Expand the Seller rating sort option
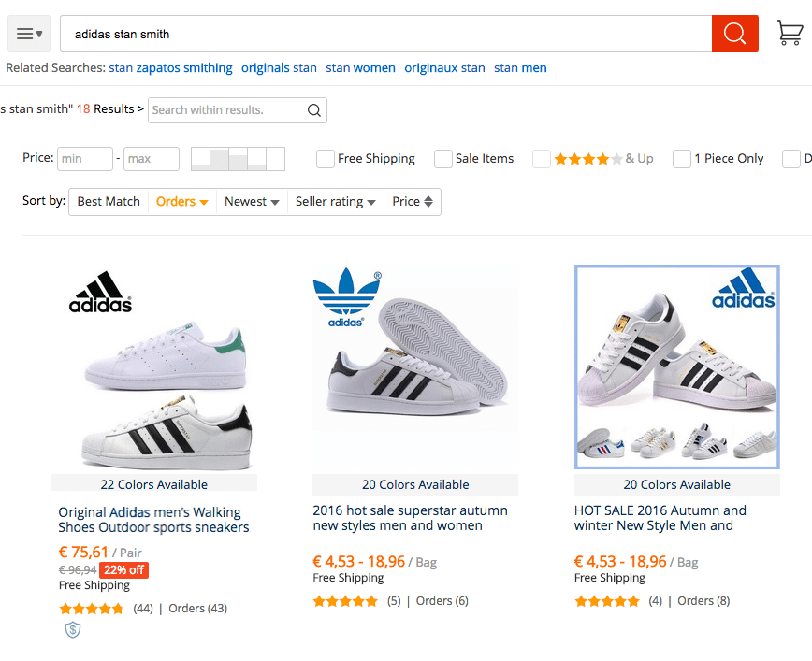This screenshot has width=812, height=661. [x=336, y=202]
